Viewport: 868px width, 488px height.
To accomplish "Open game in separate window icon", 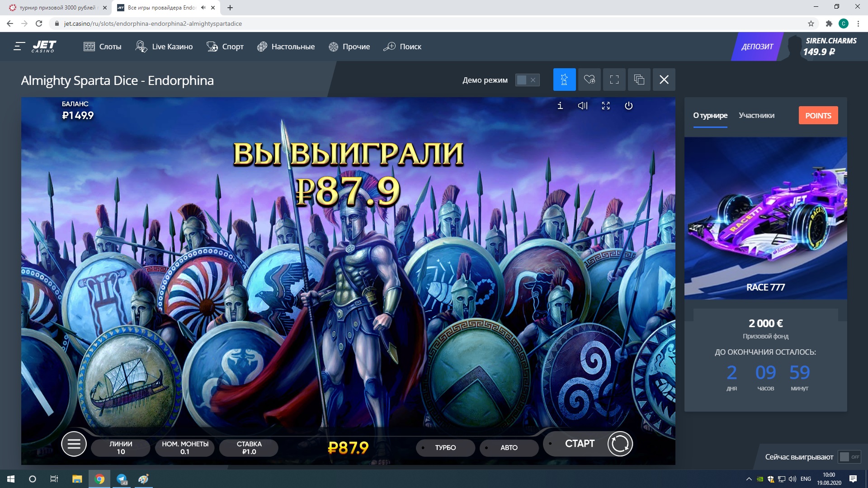I will point(639,80).
